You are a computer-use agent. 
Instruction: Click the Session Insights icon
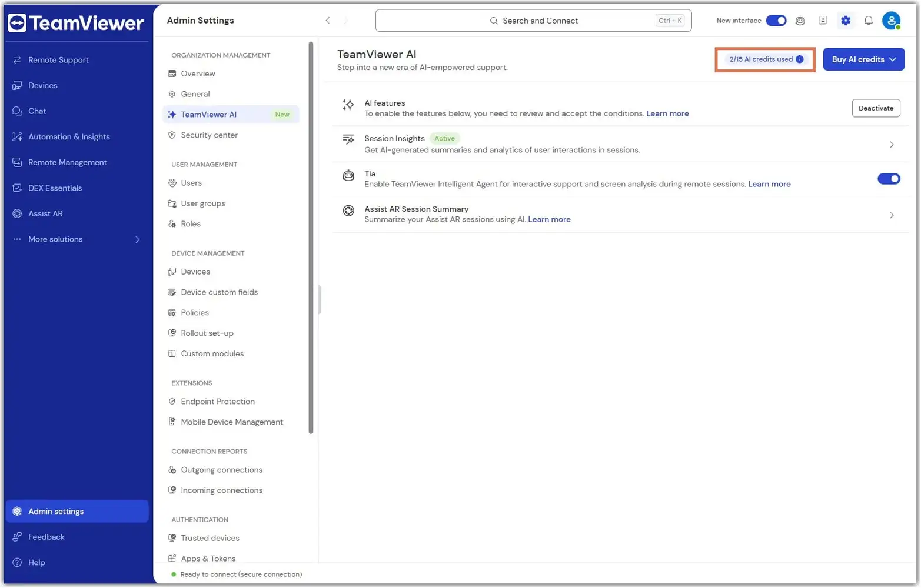348,139
